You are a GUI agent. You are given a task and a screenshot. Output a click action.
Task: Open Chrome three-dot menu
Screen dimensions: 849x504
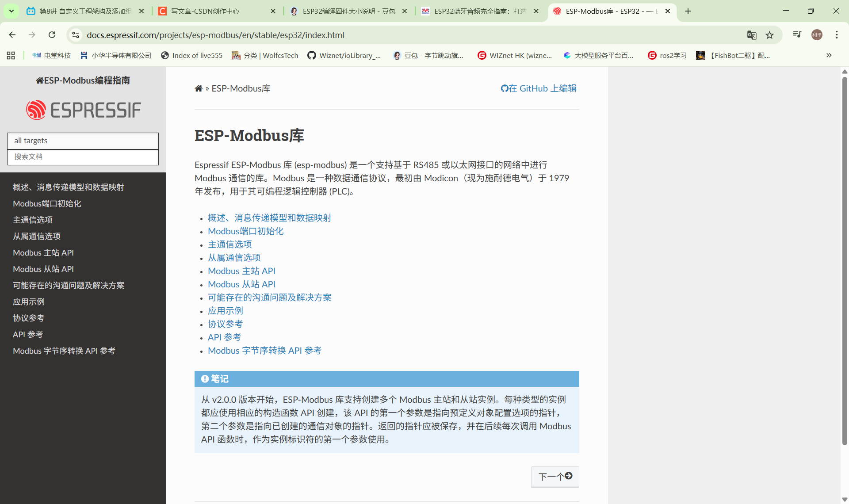(x=837, y=35)
